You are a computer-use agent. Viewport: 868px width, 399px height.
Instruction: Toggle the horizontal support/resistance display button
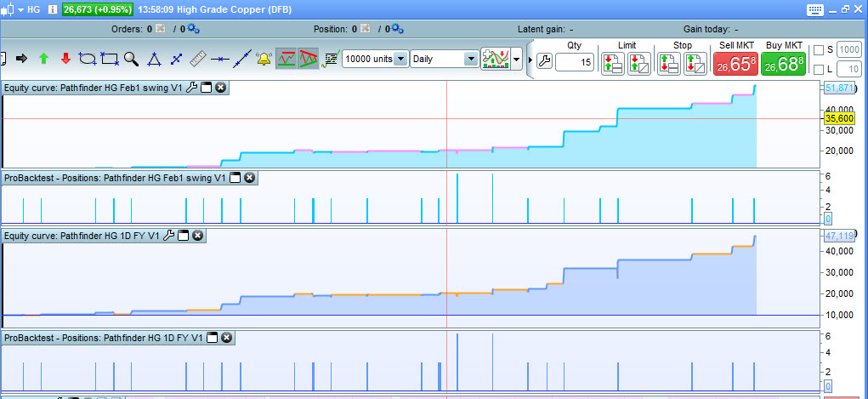pyautogui.click(x=286, y=58)
